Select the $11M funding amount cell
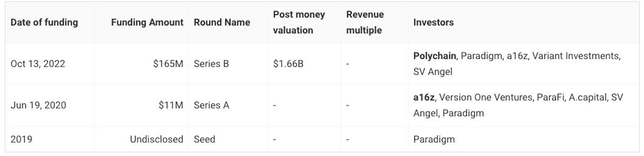Viewport: 644px width, 156px height. [171, 105]
